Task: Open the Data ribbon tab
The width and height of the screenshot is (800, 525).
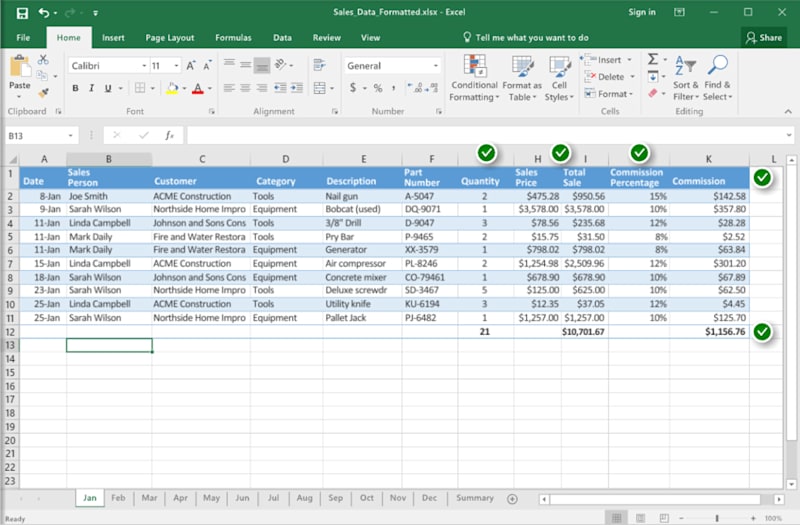Action: [x=282, y=38]
